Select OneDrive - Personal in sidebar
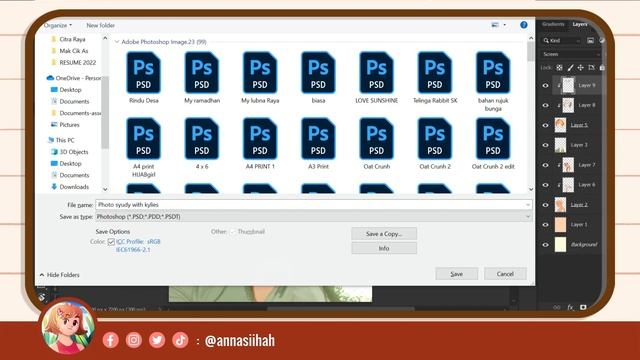 (74, 78)
